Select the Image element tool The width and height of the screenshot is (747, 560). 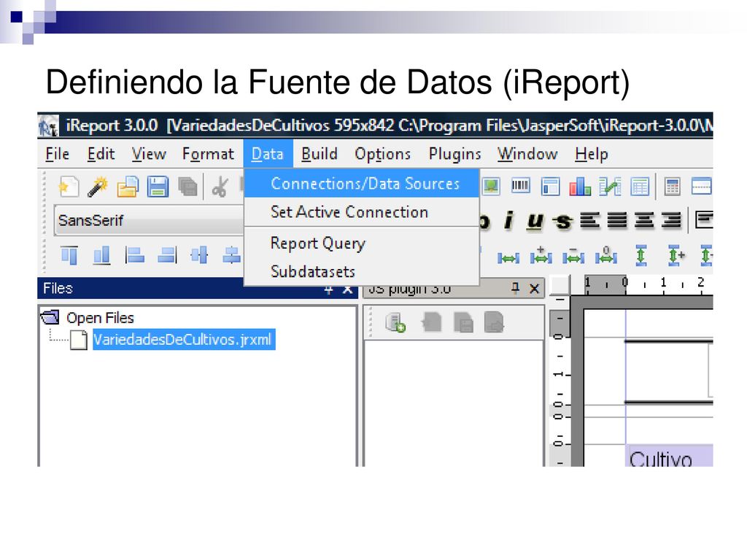tap(491, 186)
